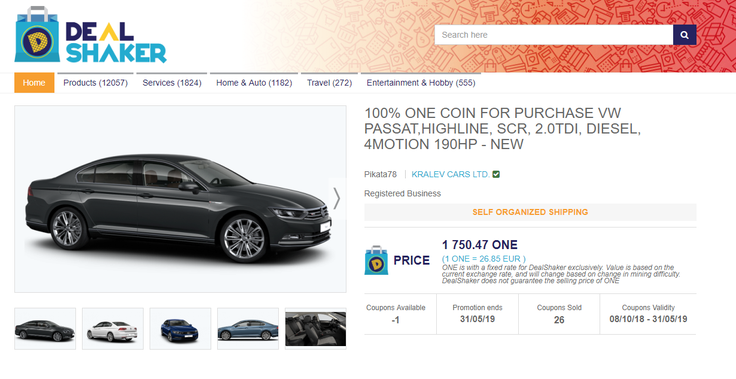Select the light blue side-view Passat thumbnail
The image size is (736, 379).
(x=248, y=329)
